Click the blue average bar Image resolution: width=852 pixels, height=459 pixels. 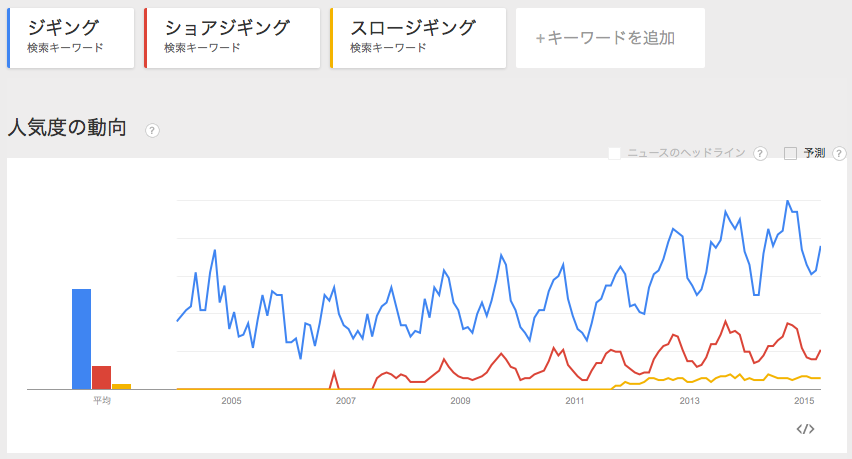[x=81, y=338]
